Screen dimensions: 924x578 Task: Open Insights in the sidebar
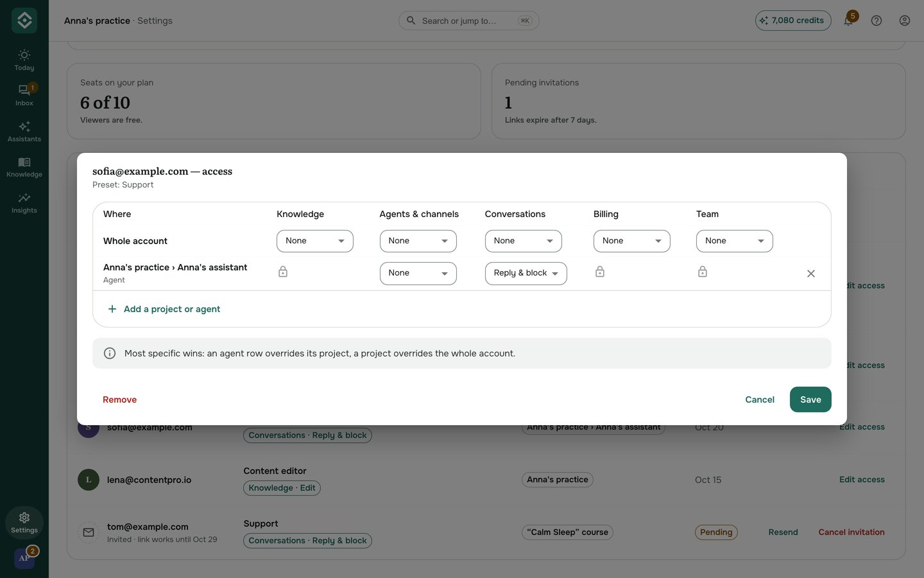pyautogui.click(x=24, y=203)
